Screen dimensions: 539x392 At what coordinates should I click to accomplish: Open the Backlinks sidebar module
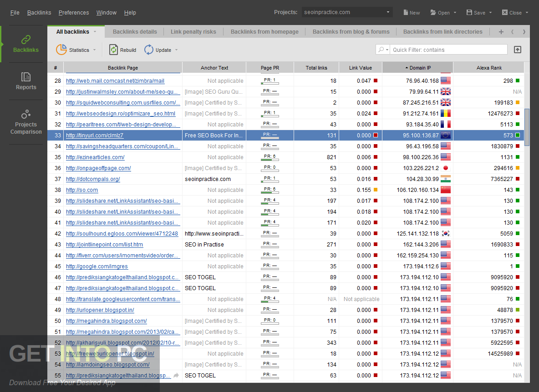(x=26, y=44)
